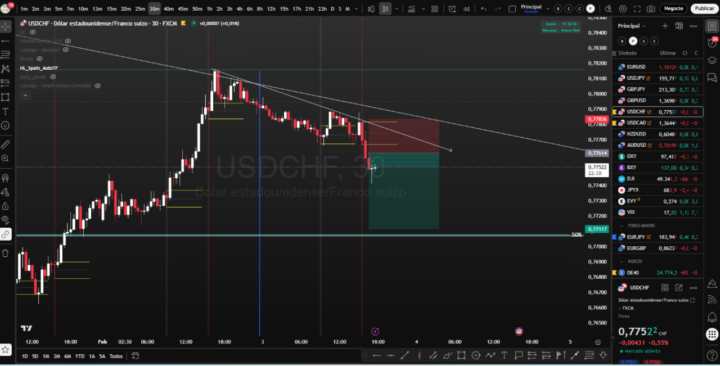This screenshot has width=720, height=366.
Task: Open the ruler measure tool
Action: [6, 144]
